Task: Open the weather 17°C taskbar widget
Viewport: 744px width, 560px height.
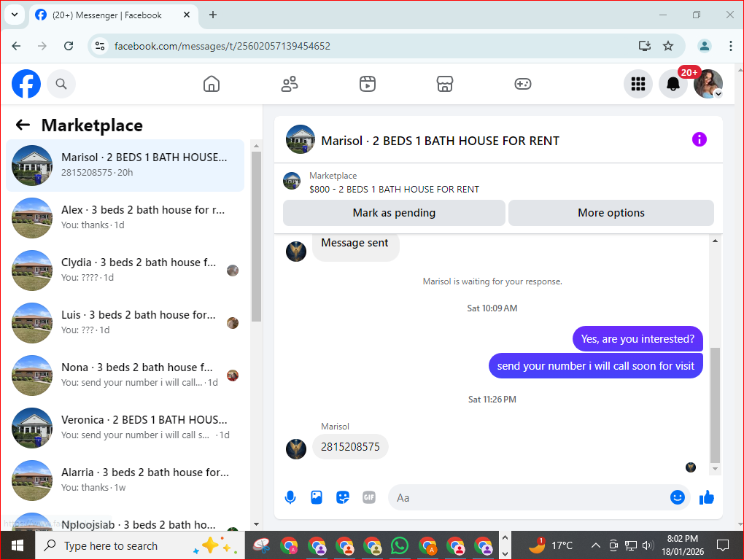Action: [551, 545]
